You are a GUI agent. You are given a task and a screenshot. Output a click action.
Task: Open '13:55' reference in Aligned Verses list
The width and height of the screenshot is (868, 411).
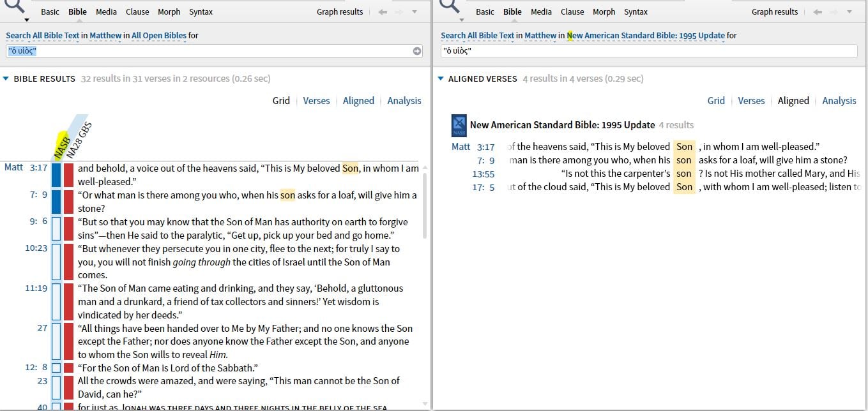point(483,174)
